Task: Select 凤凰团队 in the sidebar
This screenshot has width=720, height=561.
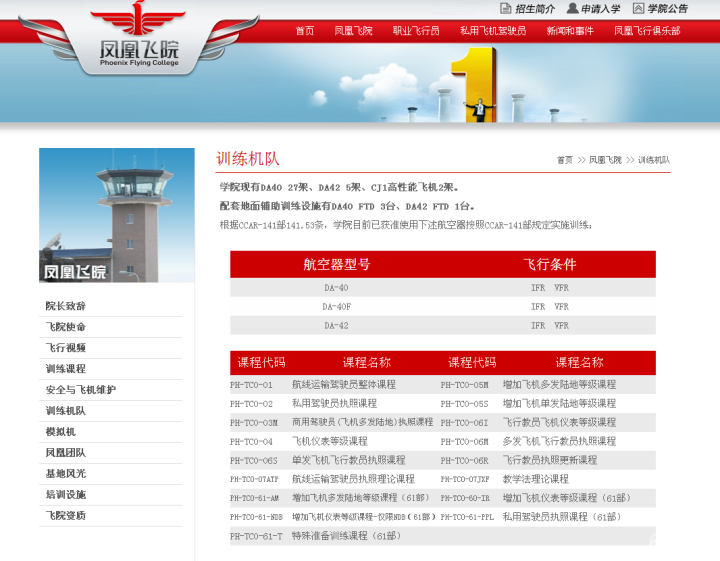Action: pyautogui.click(x=65, y=453)
